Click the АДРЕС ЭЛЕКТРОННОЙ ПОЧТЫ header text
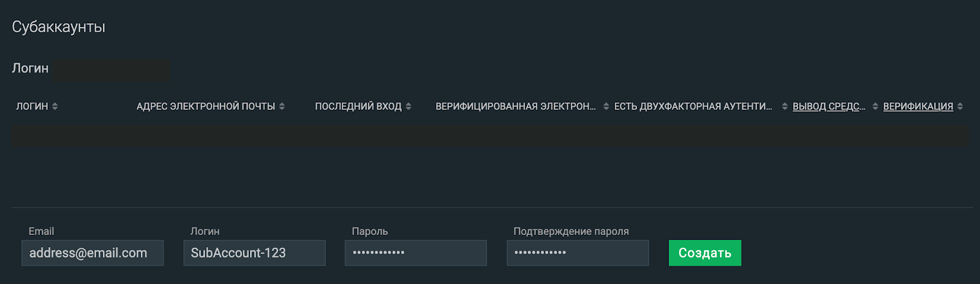This screenshot has height=284, width=980. point(206,106)
